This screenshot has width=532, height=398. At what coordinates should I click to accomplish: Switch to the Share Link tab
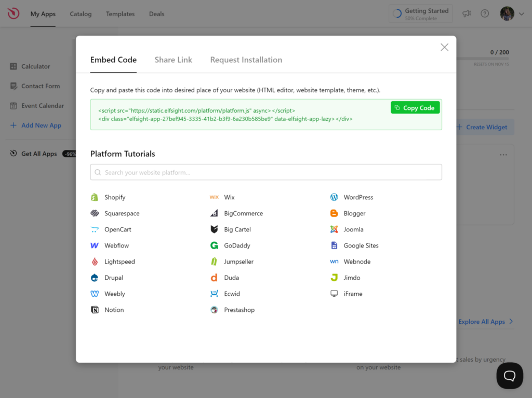pos(173,60)
